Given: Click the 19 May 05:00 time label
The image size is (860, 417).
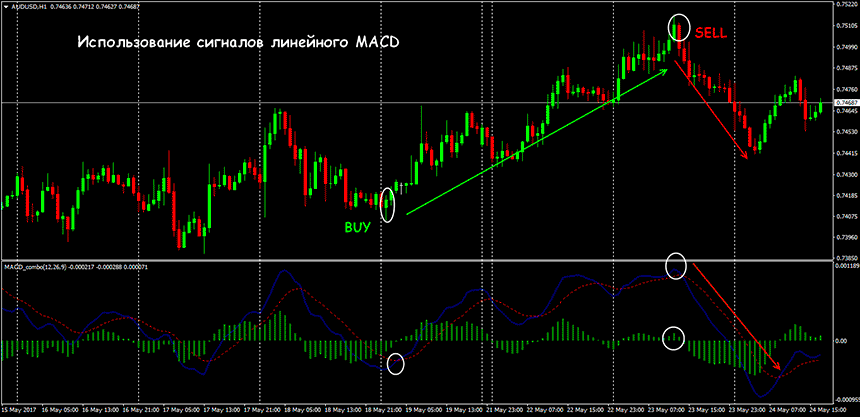Looking at the screenshot, I should (x=422, y=410).
